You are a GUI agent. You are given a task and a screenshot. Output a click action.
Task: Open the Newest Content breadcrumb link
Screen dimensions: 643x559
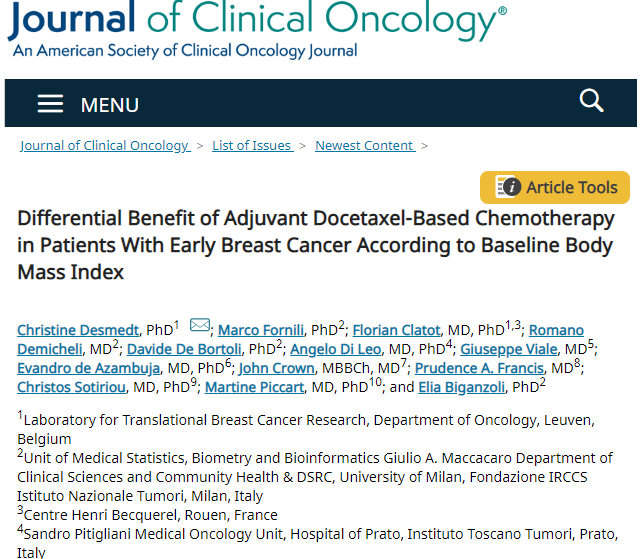click(x=365, y=146)
